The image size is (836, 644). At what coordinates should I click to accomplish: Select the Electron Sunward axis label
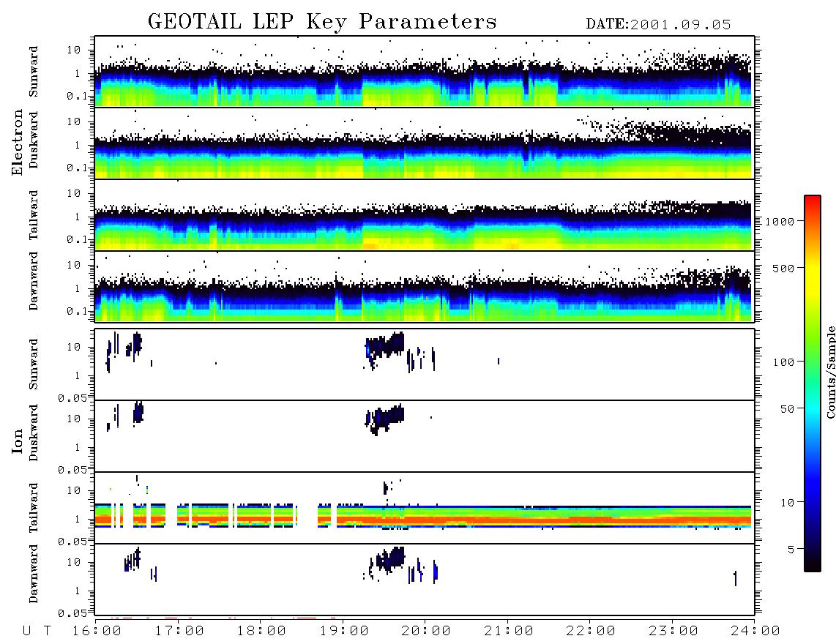33,71
